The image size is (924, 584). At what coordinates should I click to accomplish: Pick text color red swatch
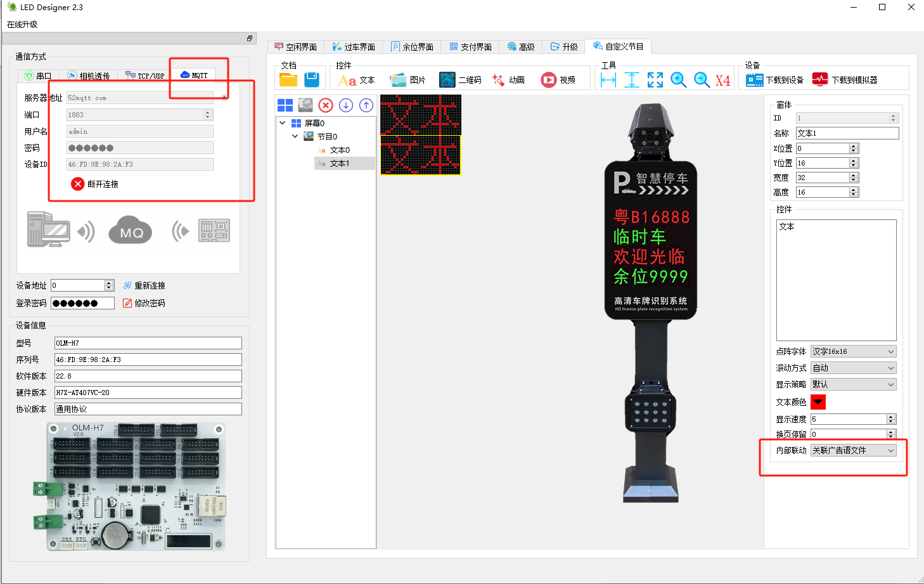tap(818, 402)
